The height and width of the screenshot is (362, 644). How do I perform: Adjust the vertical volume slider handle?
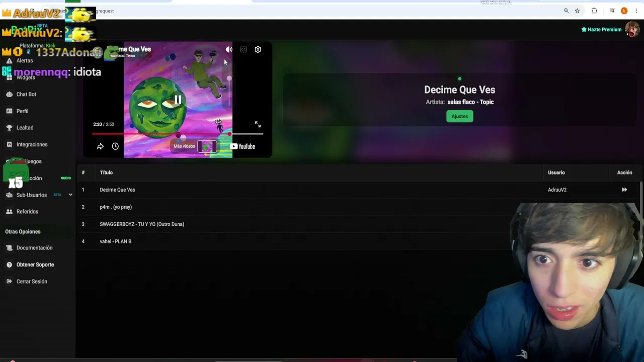click(x=229, y=78)
